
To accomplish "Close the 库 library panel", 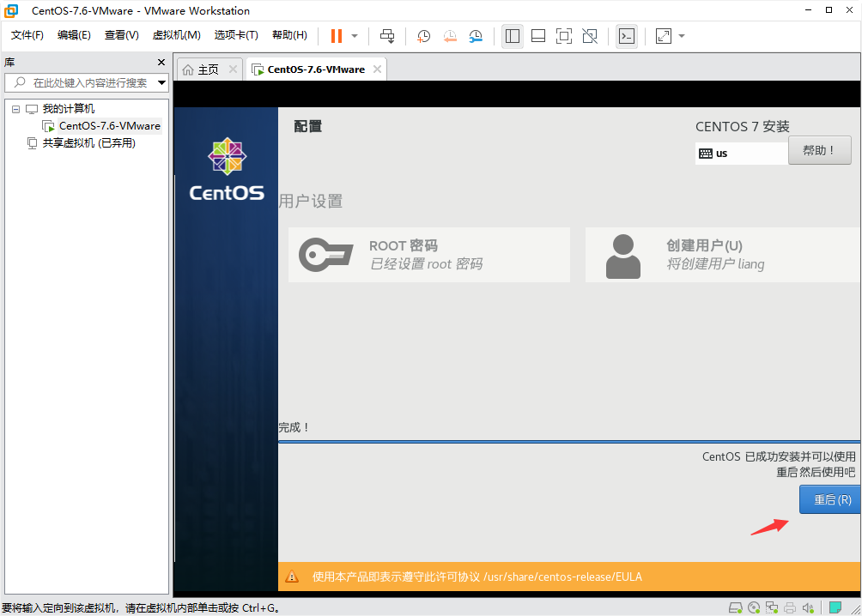I will coord(161,63).
